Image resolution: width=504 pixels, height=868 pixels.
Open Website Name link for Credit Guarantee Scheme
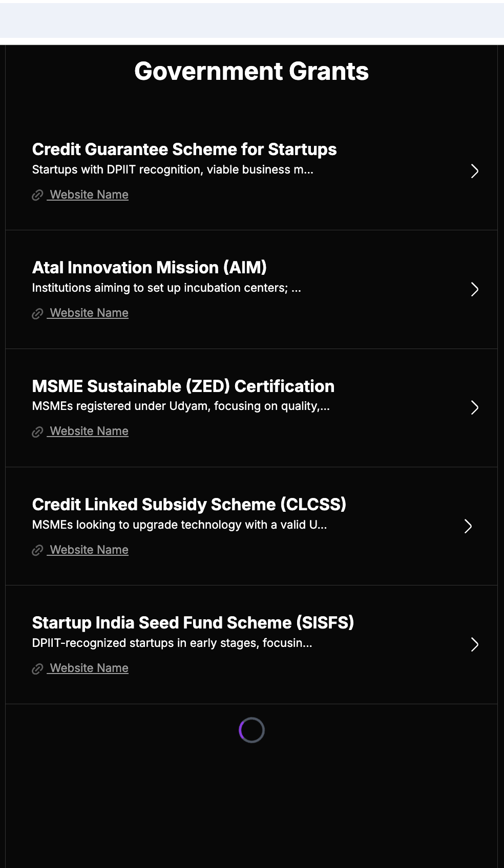coord(89,194)
